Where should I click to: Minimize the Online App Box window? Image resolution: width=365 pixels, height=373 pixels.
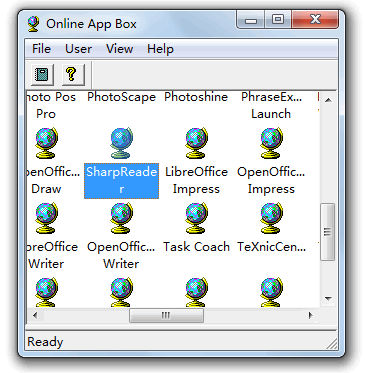tap(251, 20)
